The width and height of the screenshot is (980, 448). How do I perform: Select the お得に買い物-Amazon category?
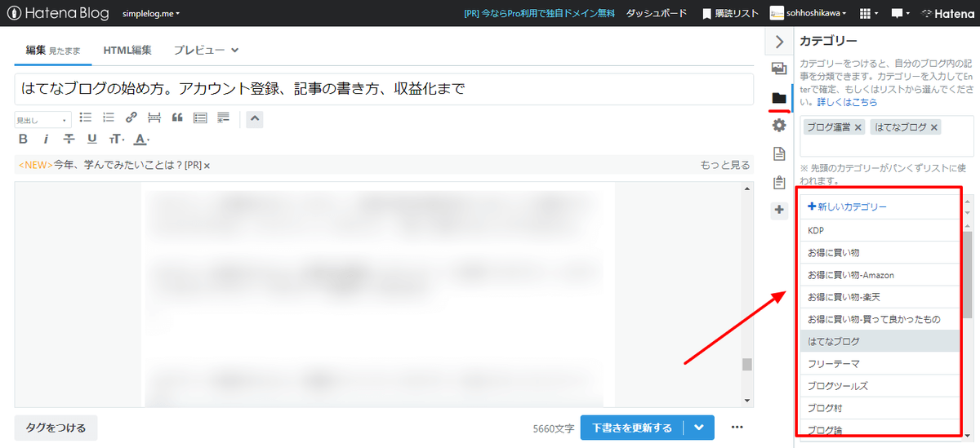click(879, 275)
